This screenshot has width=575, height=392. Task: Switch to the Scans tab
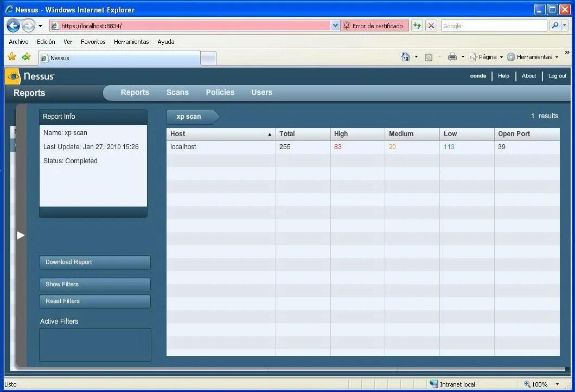pyautogui.click(x=177, y=92)
